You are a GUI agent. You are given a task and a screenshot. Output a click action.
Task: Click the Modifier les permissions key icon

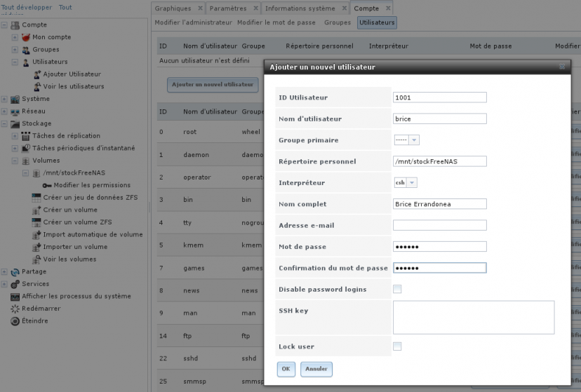point(47,185)
